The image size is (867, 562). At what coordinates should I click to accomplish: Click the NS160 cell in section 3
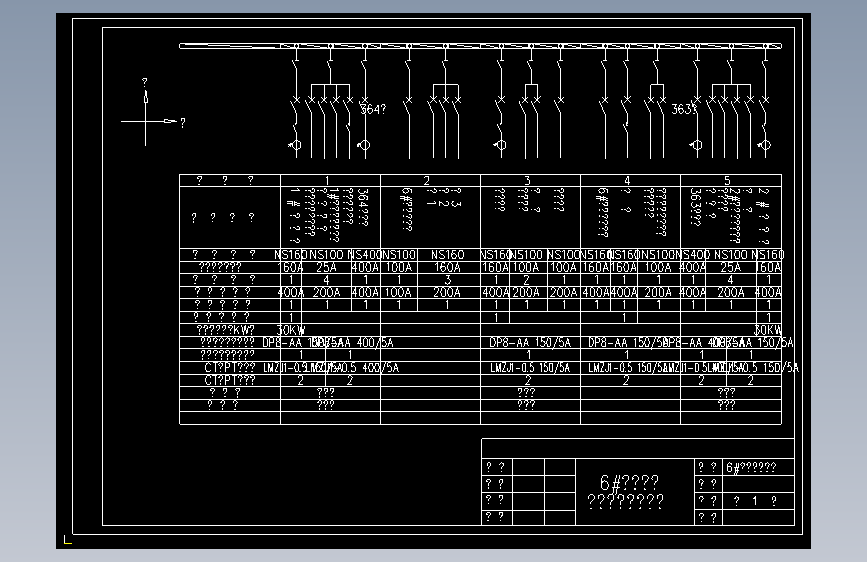click(494, 255)
